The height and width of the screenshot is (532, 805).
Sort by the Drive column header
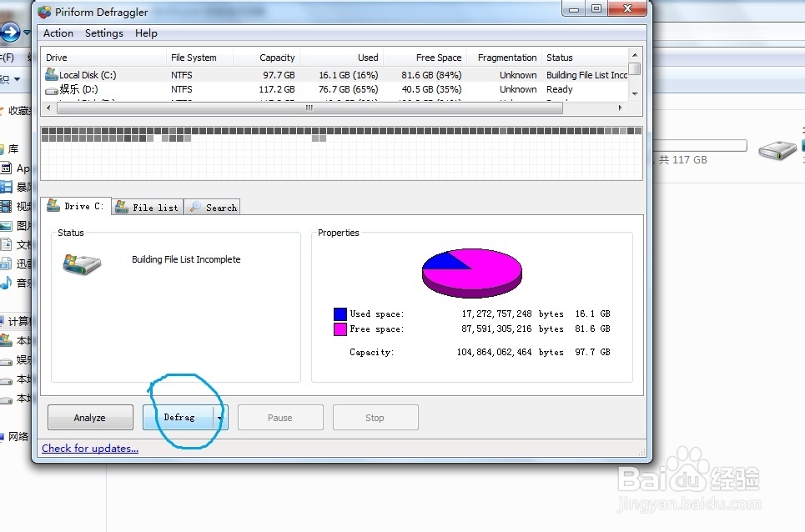click(104, 58)
